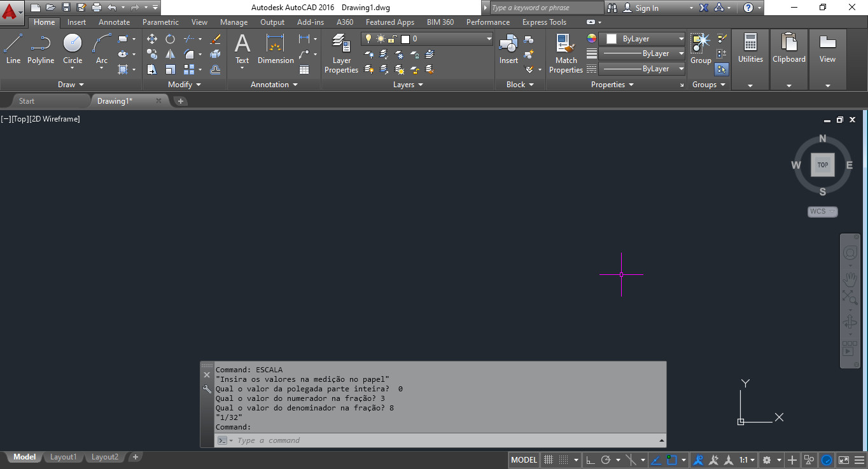
Task: Click the Erase tool icon
Action: point(215,39)
